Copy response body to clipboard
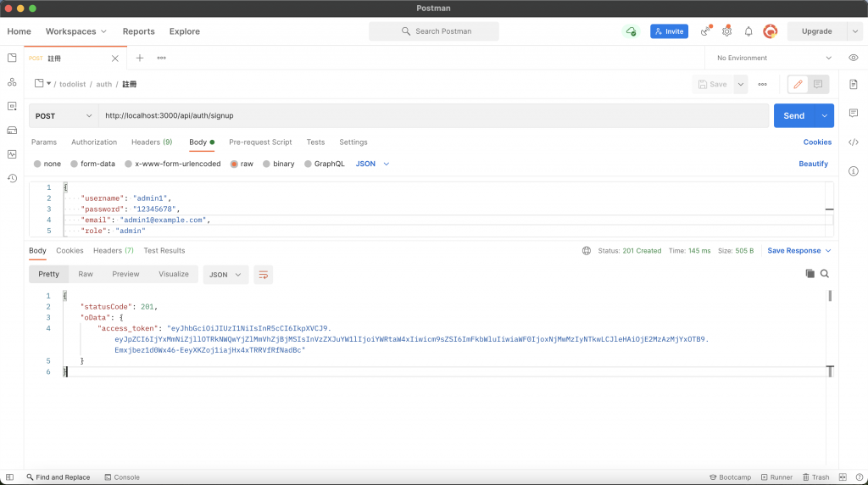Viewport: 868px width, 485px height. point(810,274)
